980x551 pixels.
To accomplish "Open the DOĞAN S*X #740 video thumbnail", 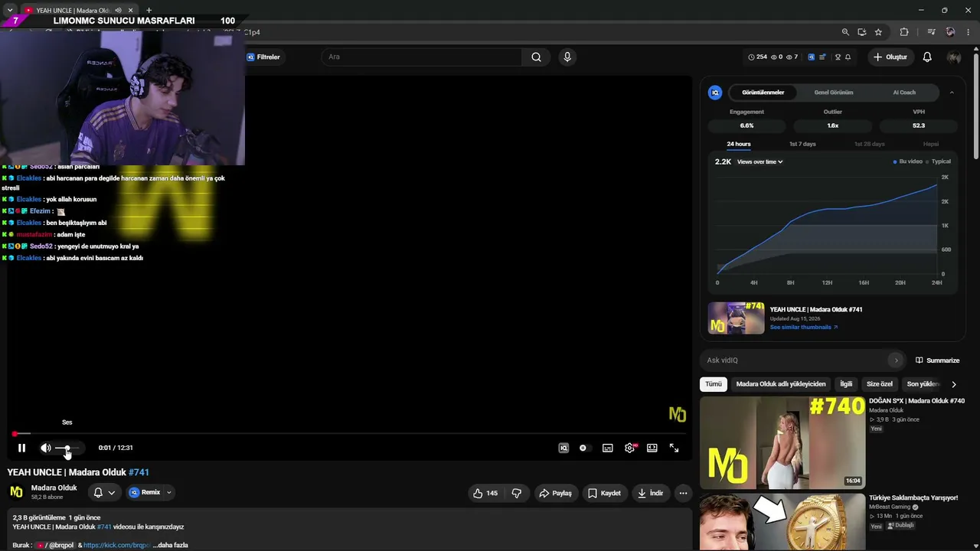I will click(x=782, y=442).
